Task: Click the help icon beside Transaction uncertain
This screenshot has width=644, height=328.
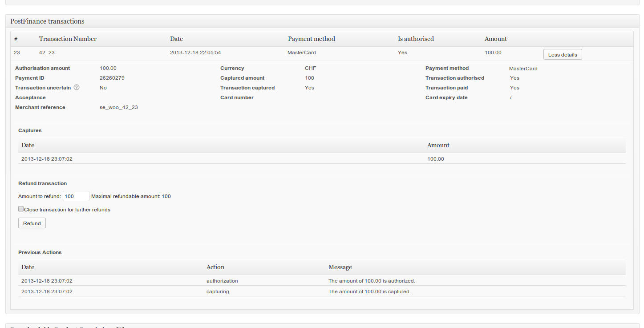Action: [77, 88]
